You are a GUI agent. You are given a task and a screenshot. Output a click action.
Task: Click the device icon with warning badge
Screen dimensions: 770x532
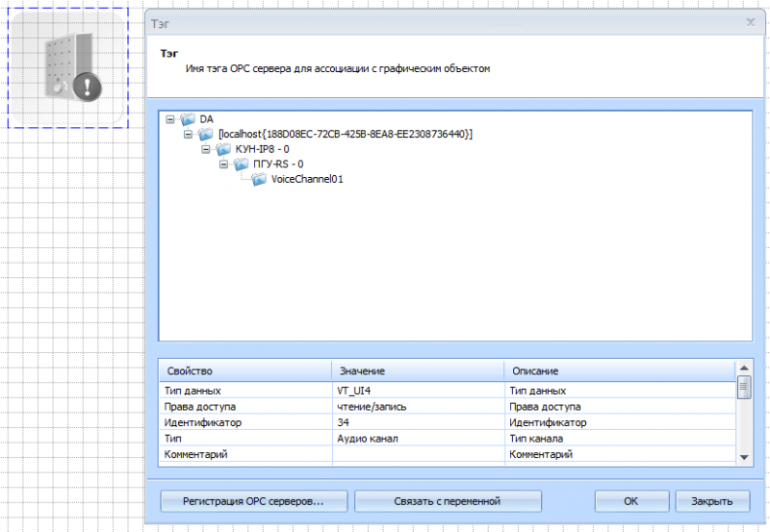click(x=68, y=67)
